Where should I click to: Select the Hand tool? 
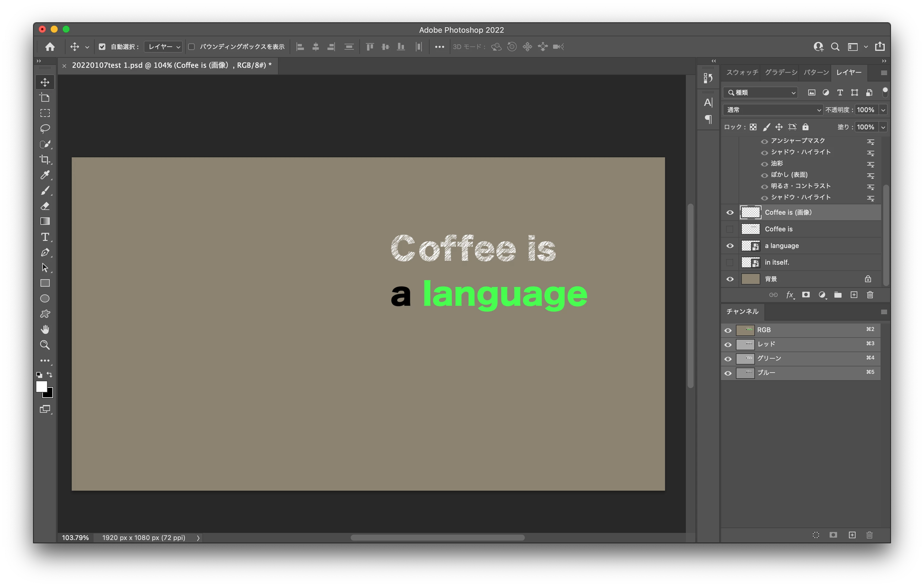pyautogui.click(x=45, y=329)
